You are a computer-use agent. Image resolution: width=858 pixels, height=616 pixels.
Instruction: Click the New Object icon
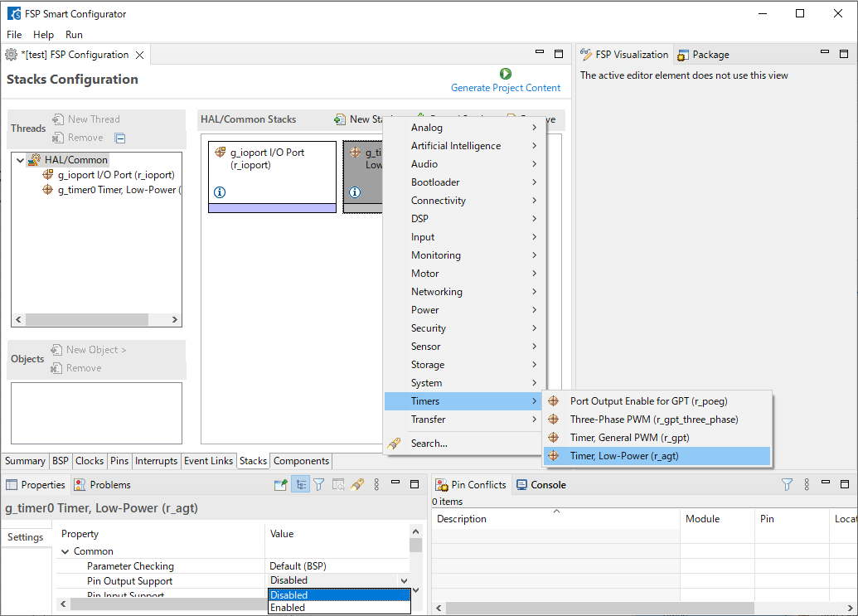click(x=56, y=350)
